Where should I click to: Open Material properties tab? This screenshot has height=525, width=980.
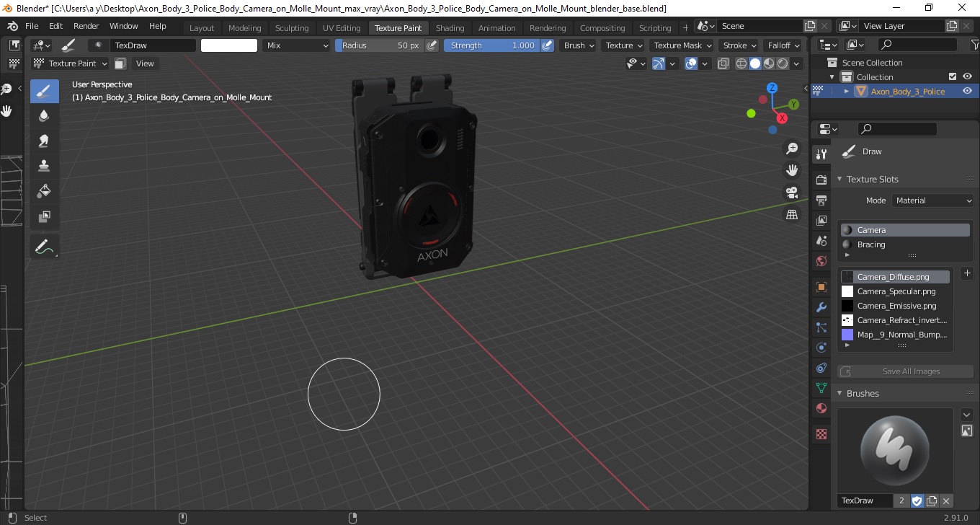[821, 409]
